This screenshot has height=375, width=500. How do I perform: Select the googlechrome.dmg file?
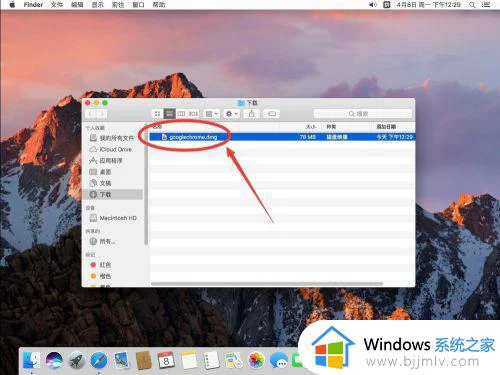tap(282, 137)
